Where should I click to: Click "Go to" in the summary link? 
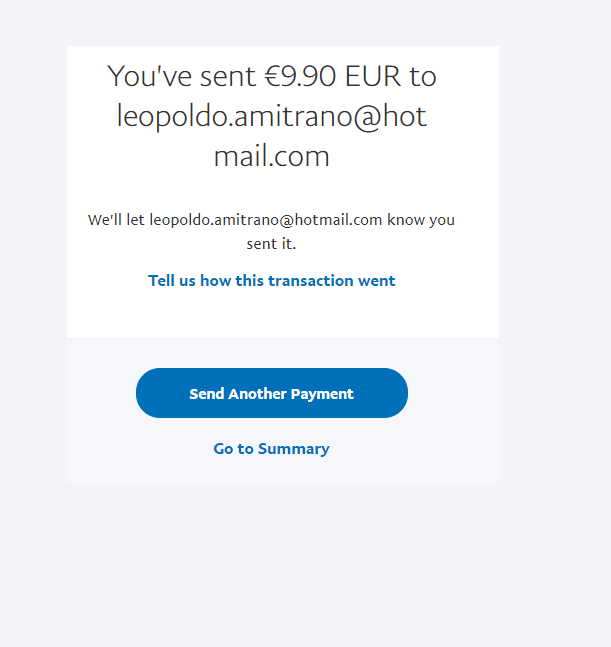coord(233,449)
